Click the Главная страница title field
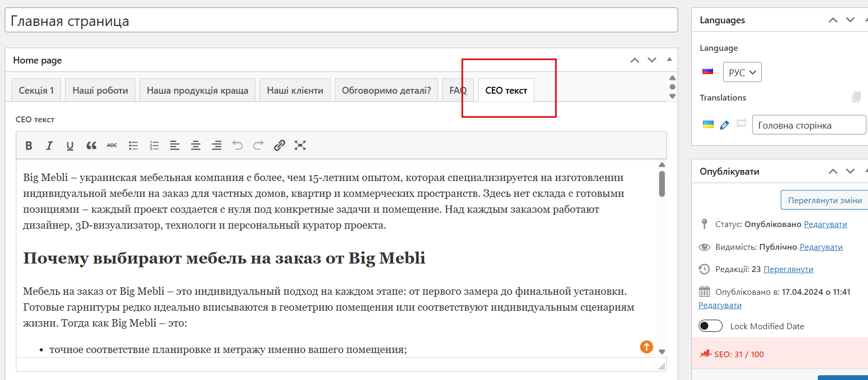This screenshot has width=868, height=380. 341,21
